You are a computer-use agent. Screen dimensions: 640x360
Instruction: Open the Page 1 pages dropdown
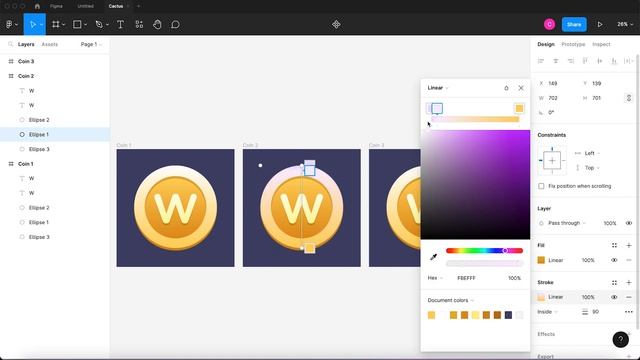(91, 44)
